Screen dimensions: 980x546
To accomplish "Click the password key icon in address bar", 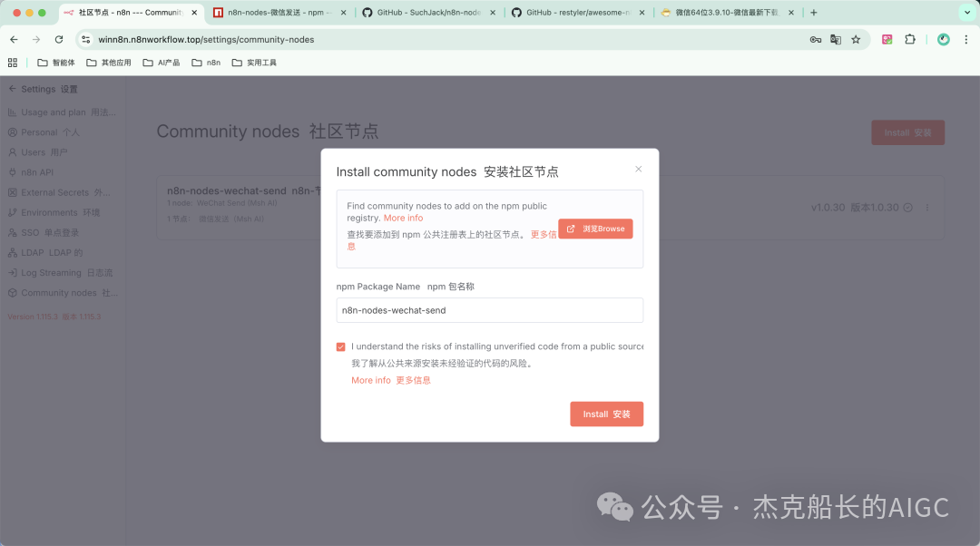I will [816, 39].
